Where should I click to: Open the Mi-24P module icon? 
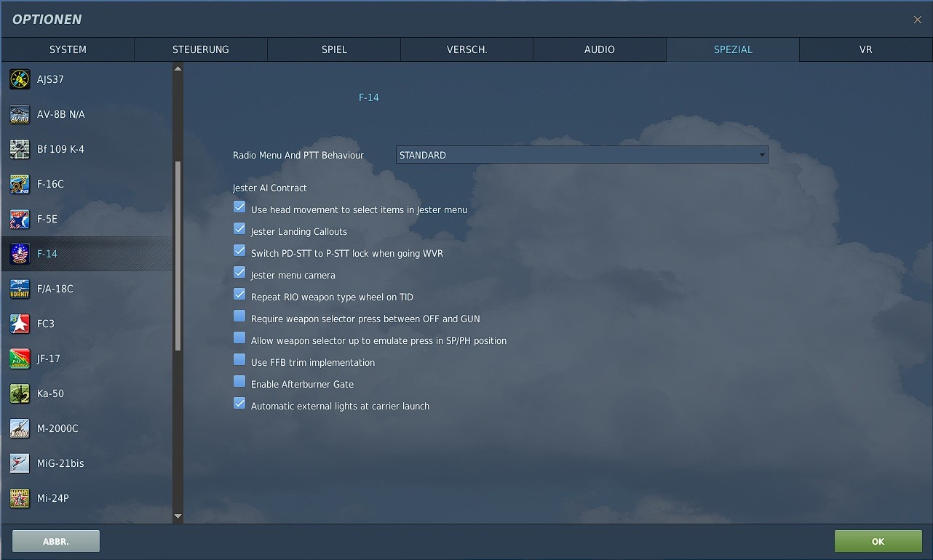20,498
